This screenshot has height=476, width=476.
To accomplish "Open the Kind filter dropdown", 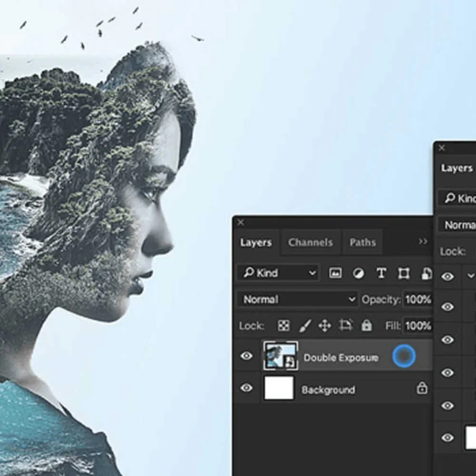I will [278, 273].
